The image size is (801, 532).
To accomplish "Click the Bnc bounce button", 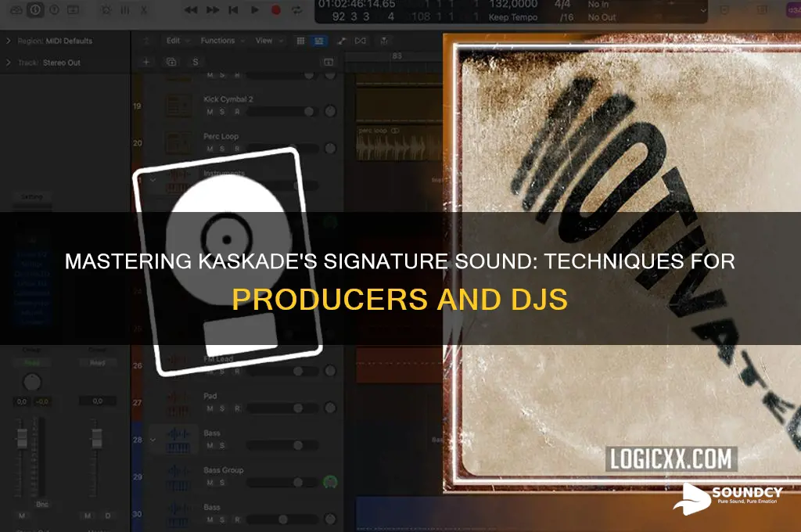I will 42,505.
